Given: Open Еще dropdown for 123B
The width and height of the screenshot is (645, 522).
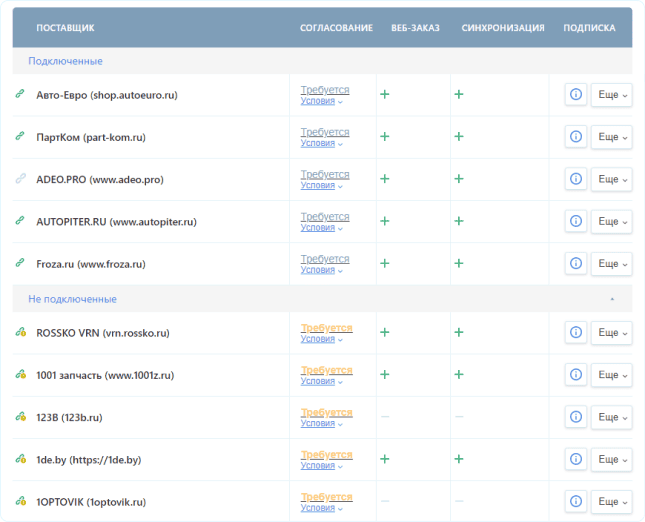Looking at the screenshot, I should (x=611, y=417).
